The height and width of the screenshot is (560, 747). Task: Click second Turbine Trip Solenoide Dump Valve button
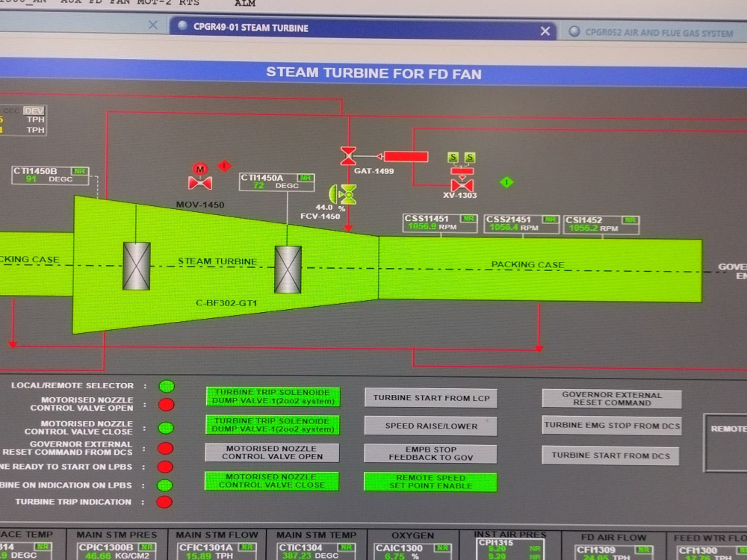click(x=273, y=425)
